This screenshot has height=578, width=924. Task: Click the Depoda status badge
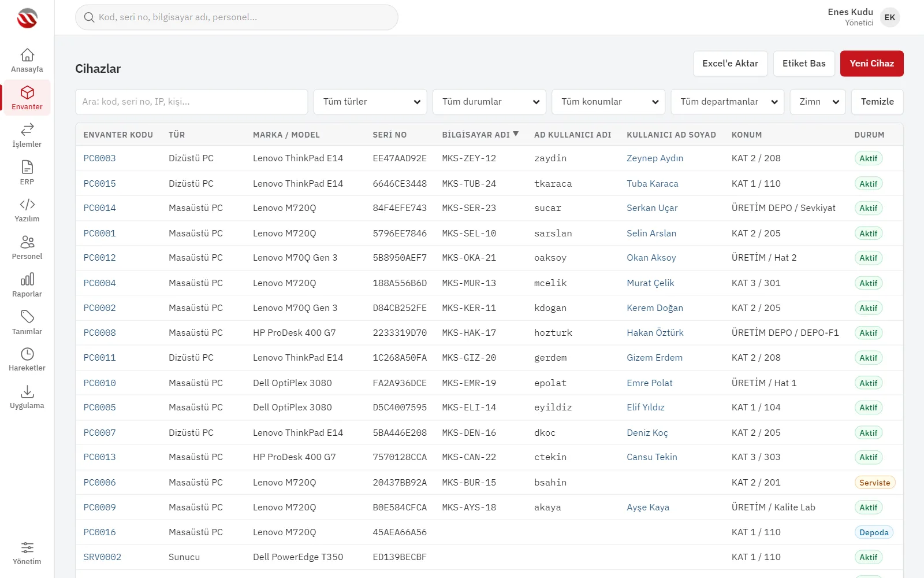[874, 532]
